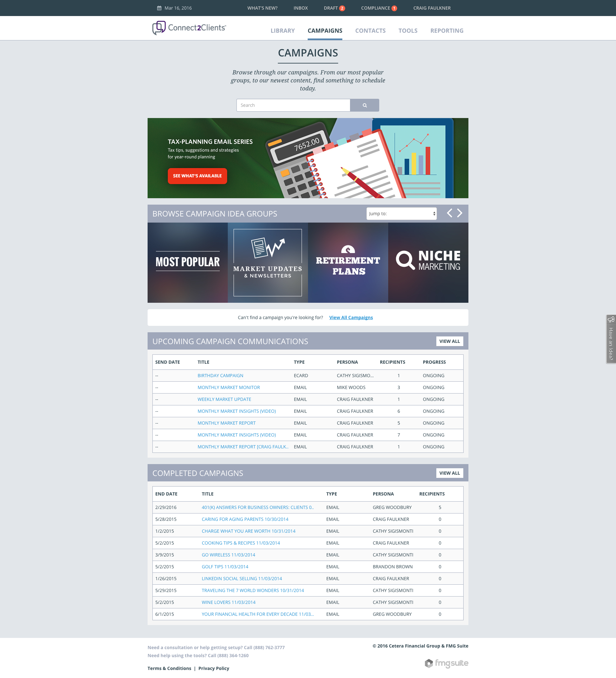The width and height of the screenshot is (616, 678).
Task: Open the Reporting tab
Action: (447, 30)
